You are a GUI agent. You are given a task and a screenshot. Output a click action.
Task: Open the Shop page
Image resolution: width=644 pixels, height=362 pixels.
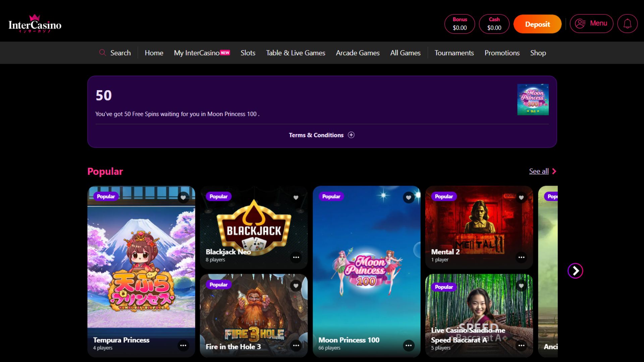(x=538, y=53)
